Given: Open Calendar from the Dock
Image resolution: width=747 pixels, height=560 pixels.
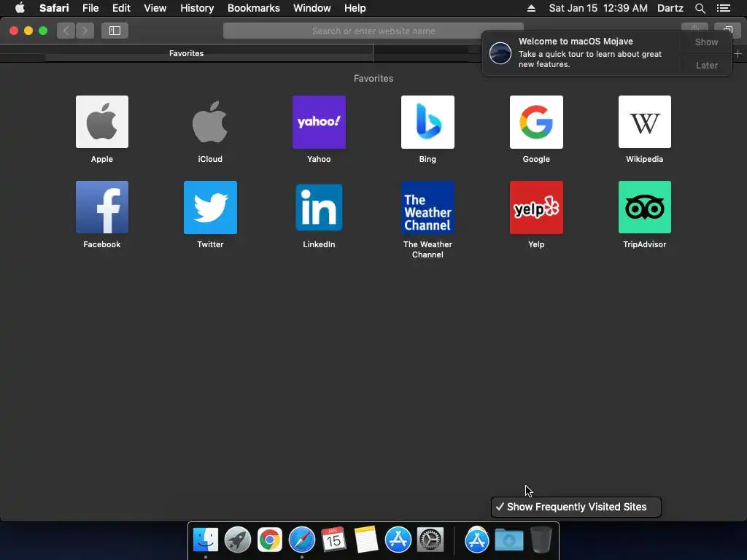Looking at the screenshot, I should click(333, 540).
